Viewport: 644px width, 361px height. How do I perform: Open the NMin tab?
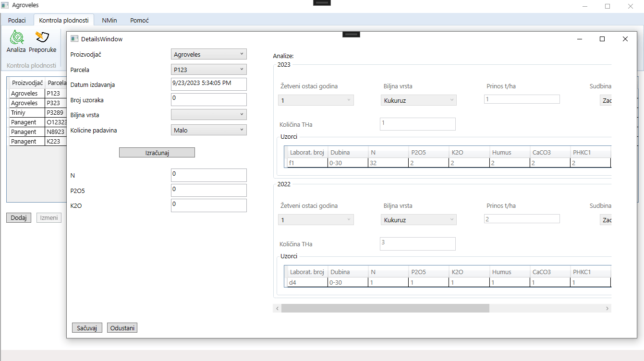point(109,21)
